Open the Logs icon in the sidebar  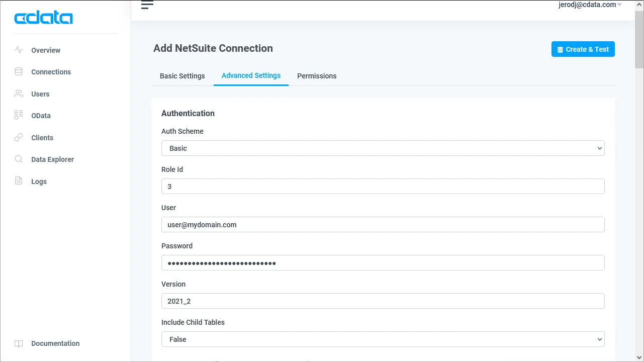[x=19, y=181]
